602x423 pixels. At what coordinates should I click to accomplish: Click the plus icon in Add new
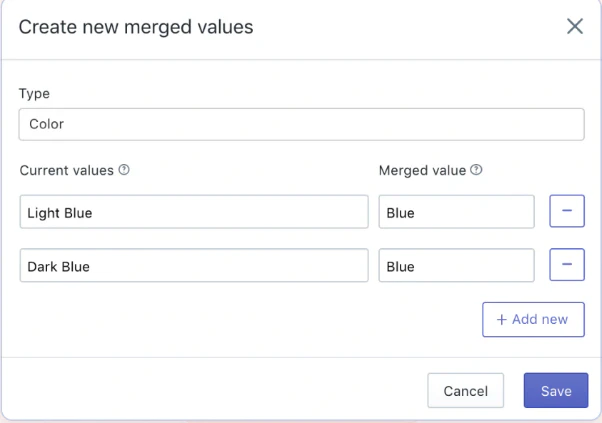pos(502,319)
